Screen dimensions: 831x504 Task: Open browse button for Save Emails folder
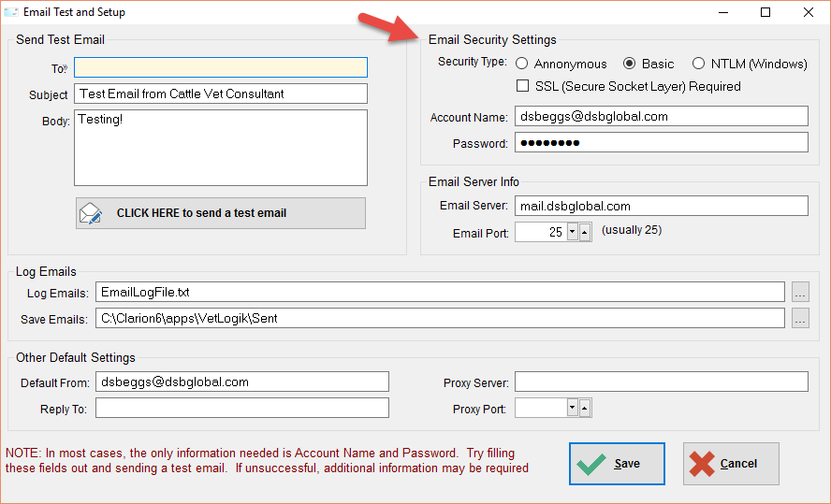[800, 319]
